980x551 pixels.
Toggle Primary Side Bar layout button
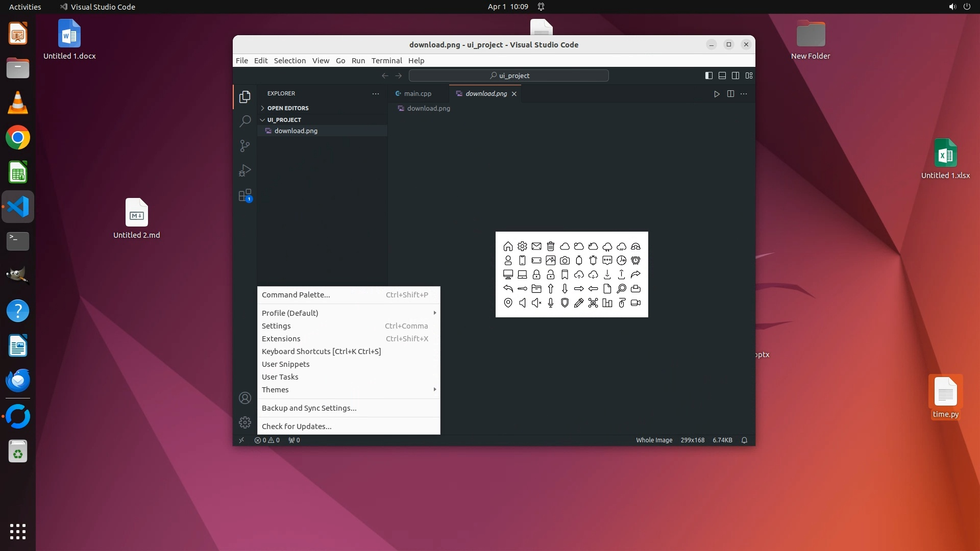[709, 76]
